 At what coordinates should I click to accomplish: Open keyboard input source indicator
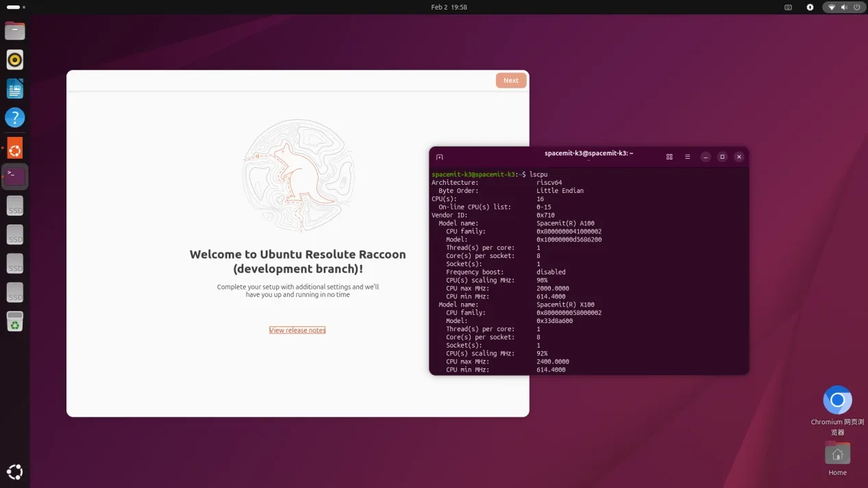click(x=788, y=7)
